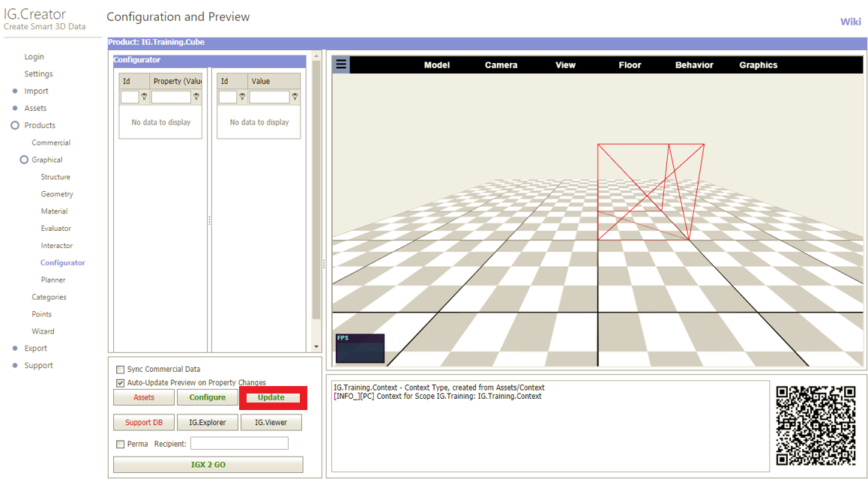Open the Graphics menu in the viewer
The height and width of the screenshot is (479, 868).
[758, 65]
